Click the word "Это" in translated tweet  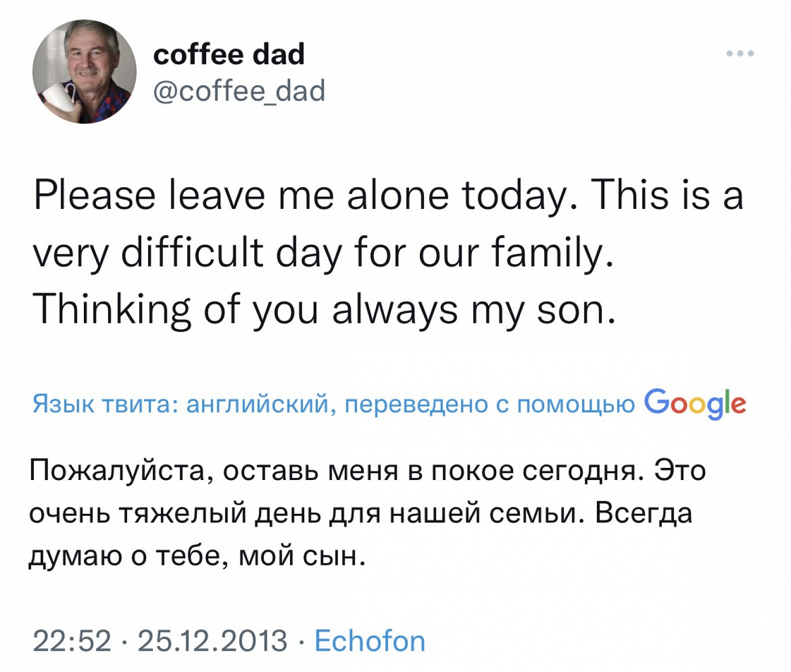point(679,469)
